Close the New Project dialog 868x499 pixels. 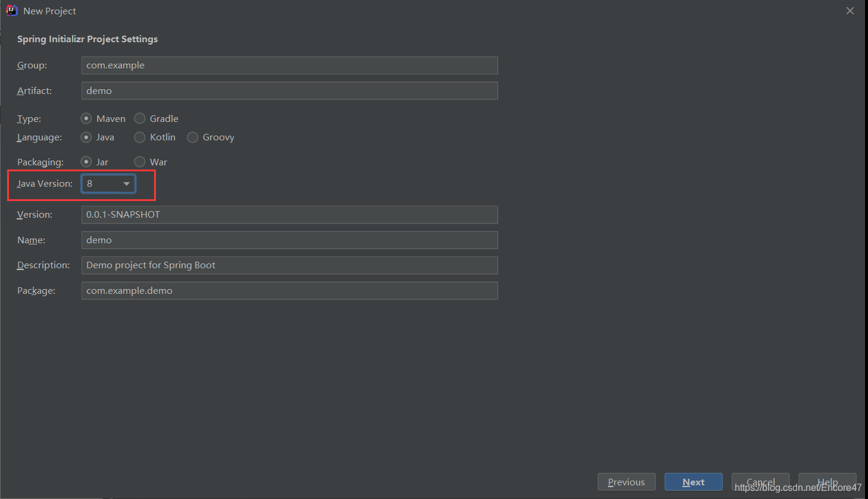[x=850, y=11]
